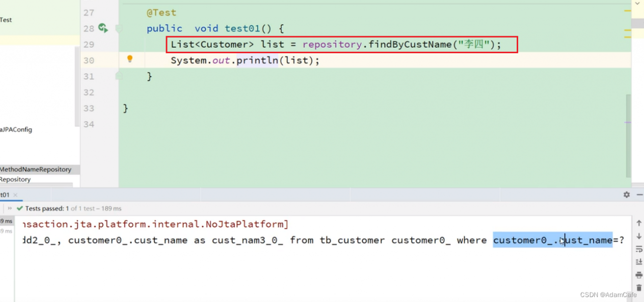The width and height of the screenshot is (644, 302).
Task: Click the findByCustName method call
Action: coord(410,44)
